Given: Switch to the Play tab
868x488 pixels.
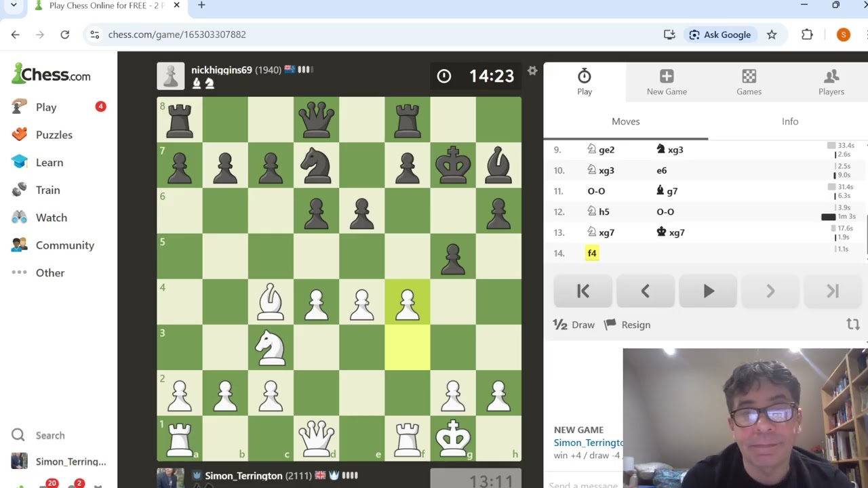Looking at the screenshot, I should pos(585,82).
